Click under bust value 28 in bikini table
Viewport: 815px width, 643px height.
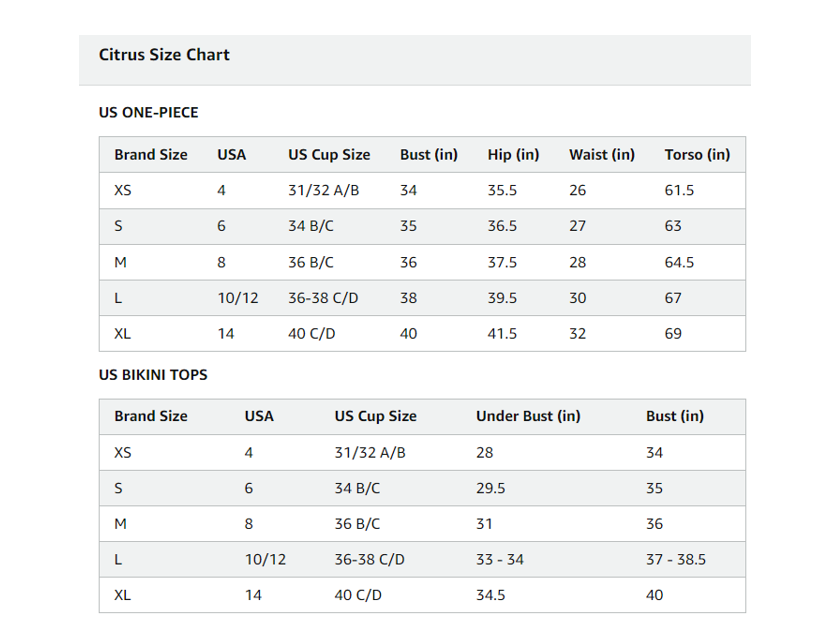click(484, 453)
